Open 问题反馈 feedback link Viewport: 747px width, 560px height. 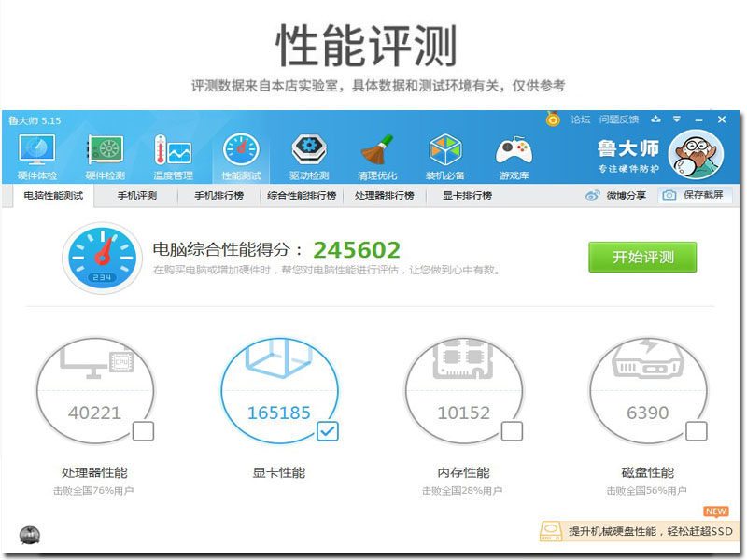619,119
